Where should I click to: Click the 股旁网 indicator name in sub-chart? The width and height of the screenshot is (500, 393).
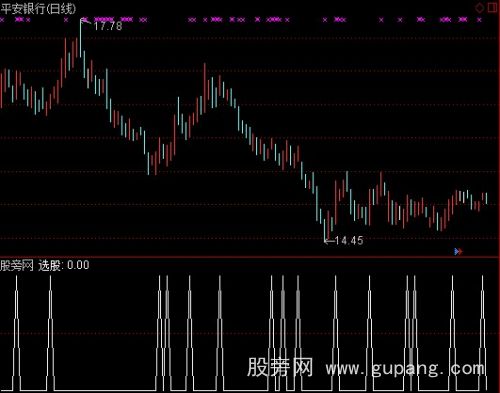(x=17, y=265)
